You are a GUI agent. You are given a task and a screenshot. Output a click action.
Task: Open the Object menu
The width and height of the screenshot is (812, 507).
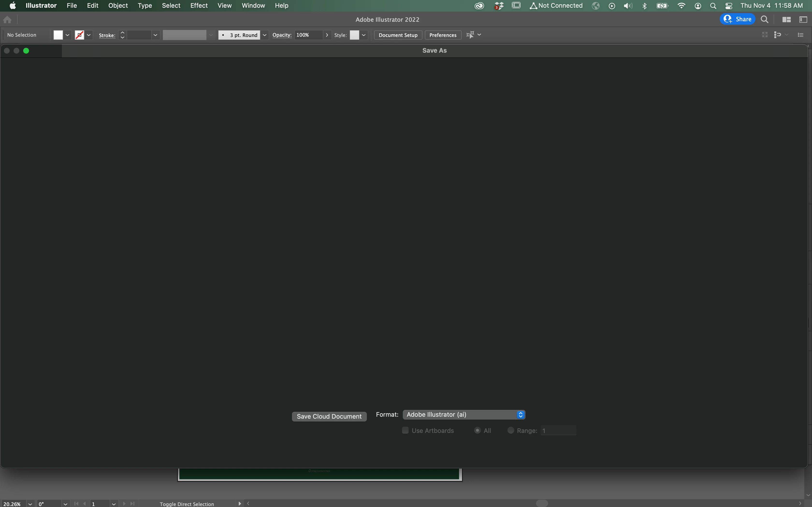tap(118, 6)
